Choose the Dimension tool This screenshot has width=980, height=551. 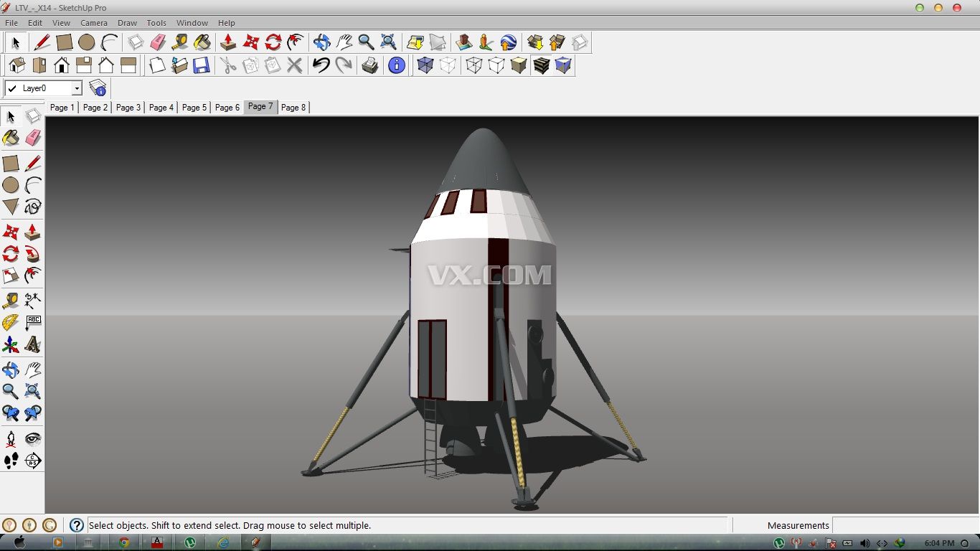[33, 300]
